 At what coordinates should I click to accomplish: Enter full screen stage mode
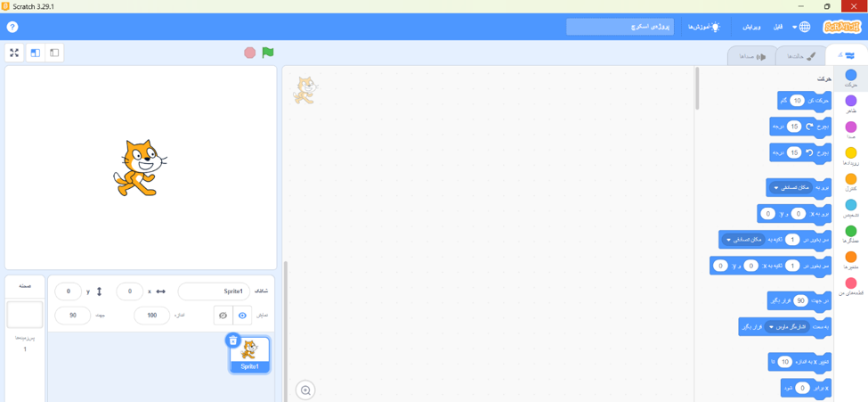click(x=14, y=53)
